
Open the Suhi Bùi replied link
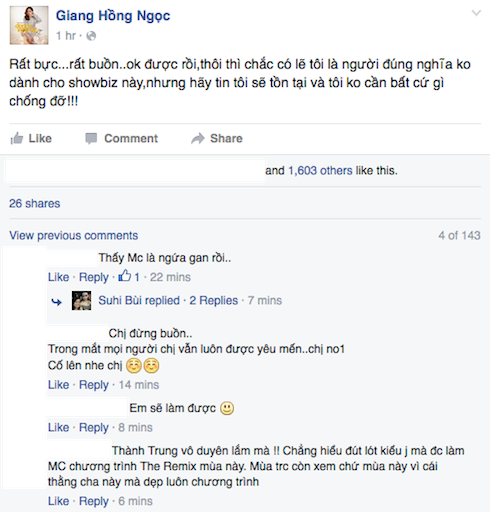coord(139,300)
